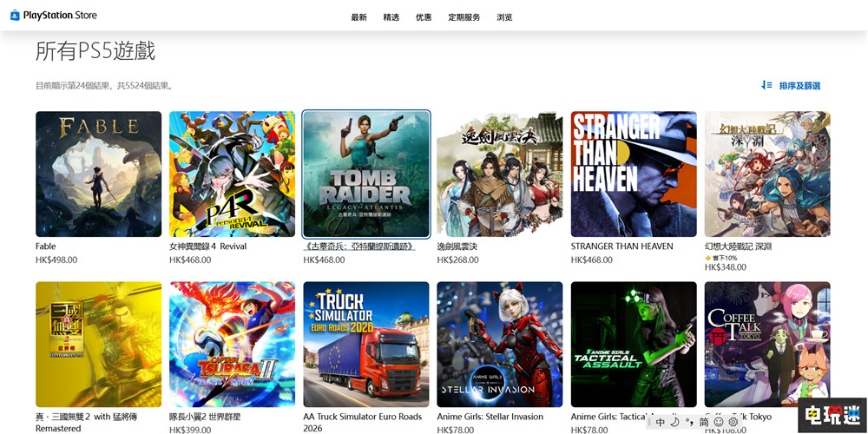Open the Fable cover thumbnail
The height and width of the screenshot is (434, 868).
pos(99,174)
